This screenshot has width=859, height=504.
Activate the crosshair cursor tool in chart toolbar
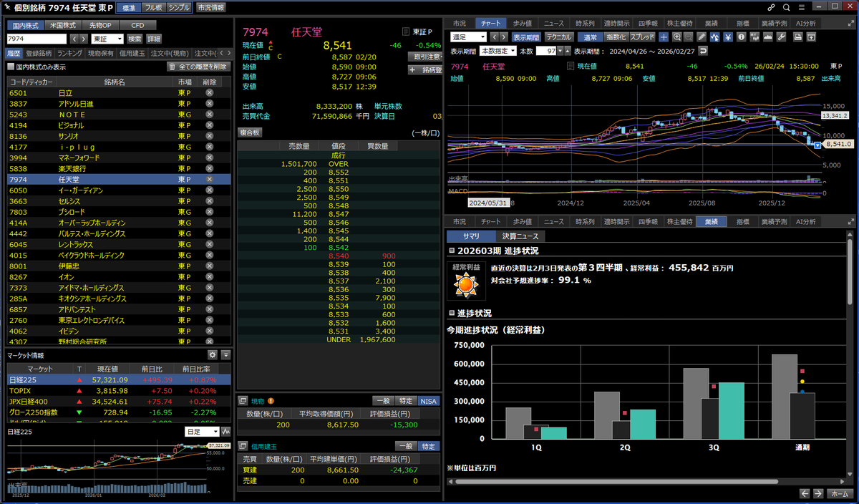[664, 37]
